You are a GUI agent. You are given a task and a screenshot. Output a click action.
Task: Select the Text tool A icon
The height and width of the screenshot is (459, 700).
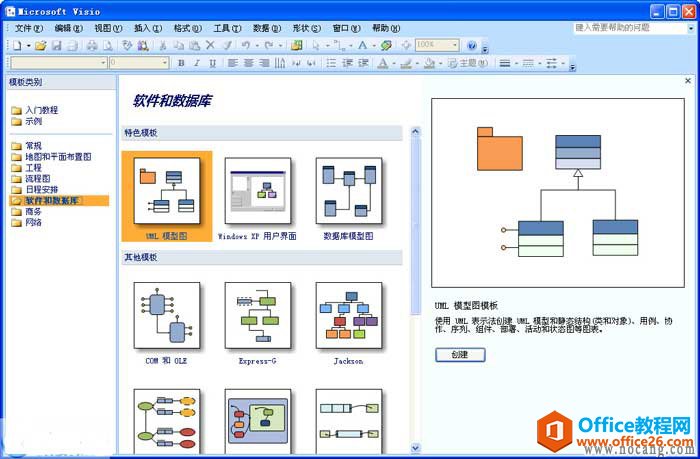coord(362,45)
